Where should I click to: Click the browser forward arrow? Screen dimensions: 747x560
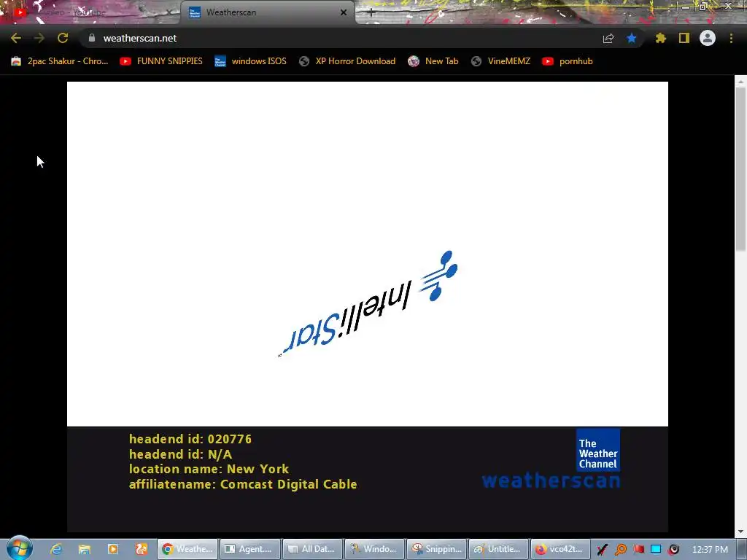39,38
